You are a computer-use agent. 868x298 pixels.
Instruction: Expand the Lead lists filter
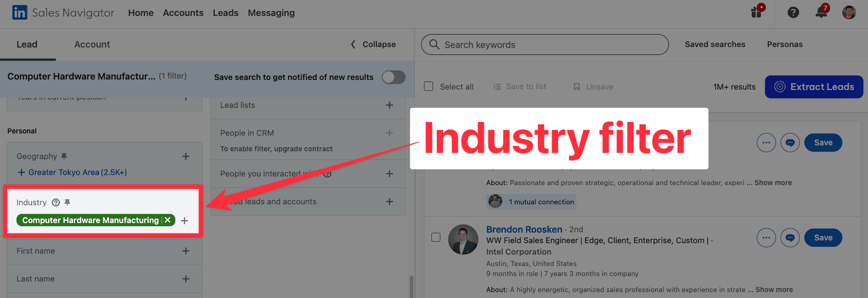coord(390,105)
